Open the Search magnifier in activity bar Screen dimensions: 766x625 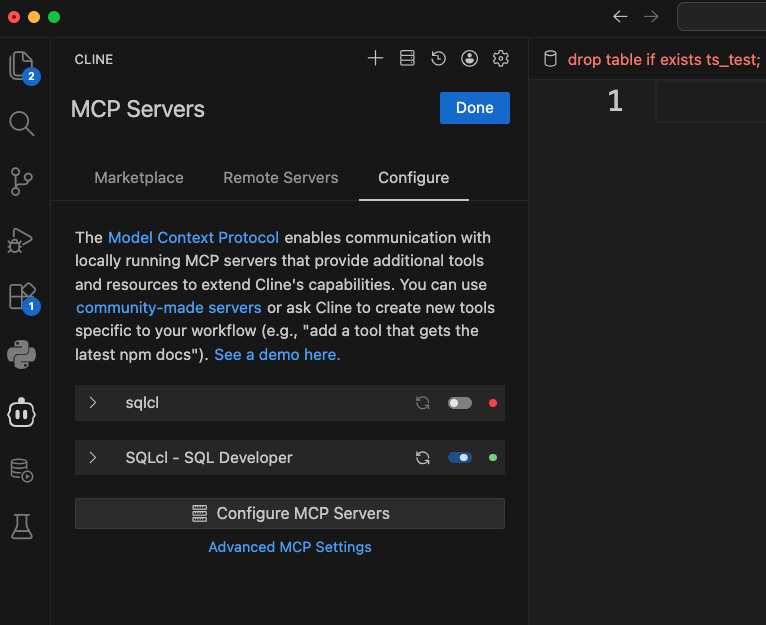point(22,123)
